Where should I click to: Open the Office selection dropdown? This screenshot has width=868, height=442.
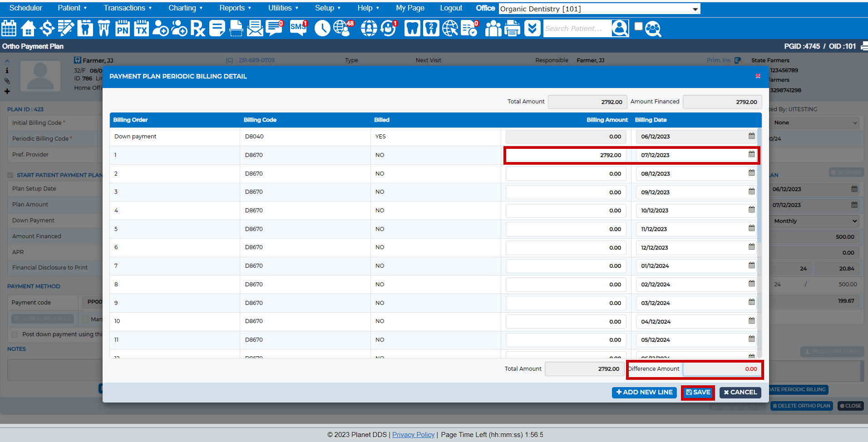pyautogui.click(x=599, y=9)
